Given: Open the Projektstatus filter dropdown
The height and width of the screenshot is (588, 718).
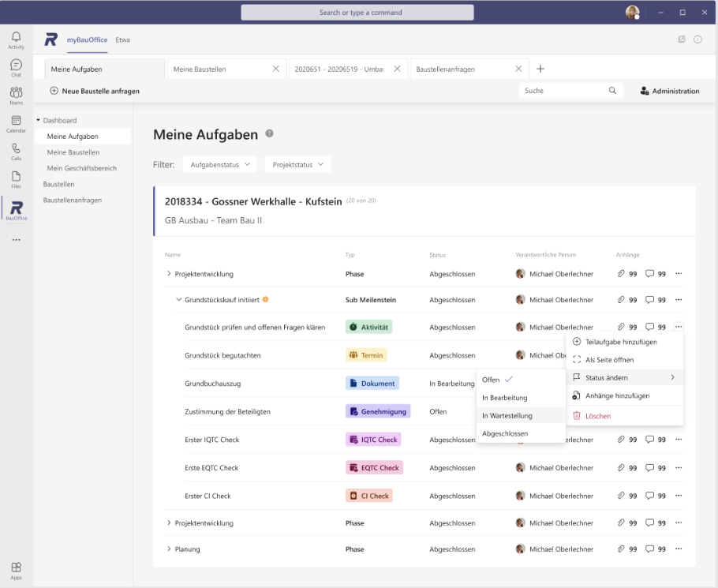Looking at the screenshot, I should coord(297,164).
